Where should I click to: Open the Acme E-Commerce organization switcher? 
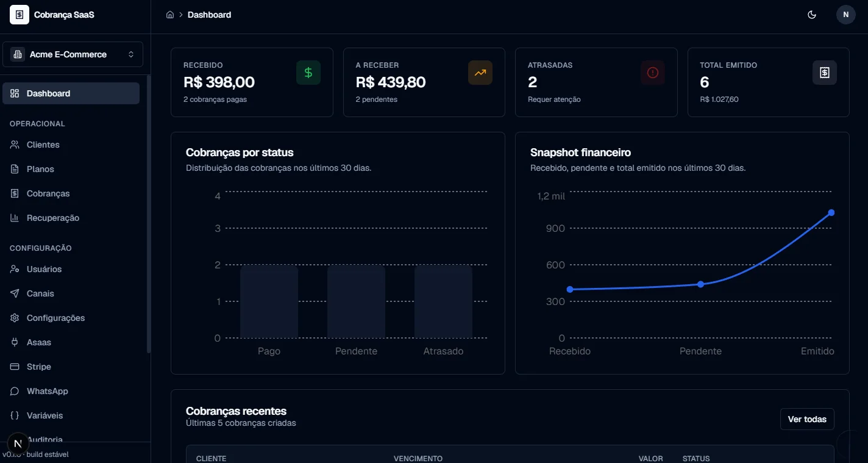pyautogui.click(x=73, y=54)
